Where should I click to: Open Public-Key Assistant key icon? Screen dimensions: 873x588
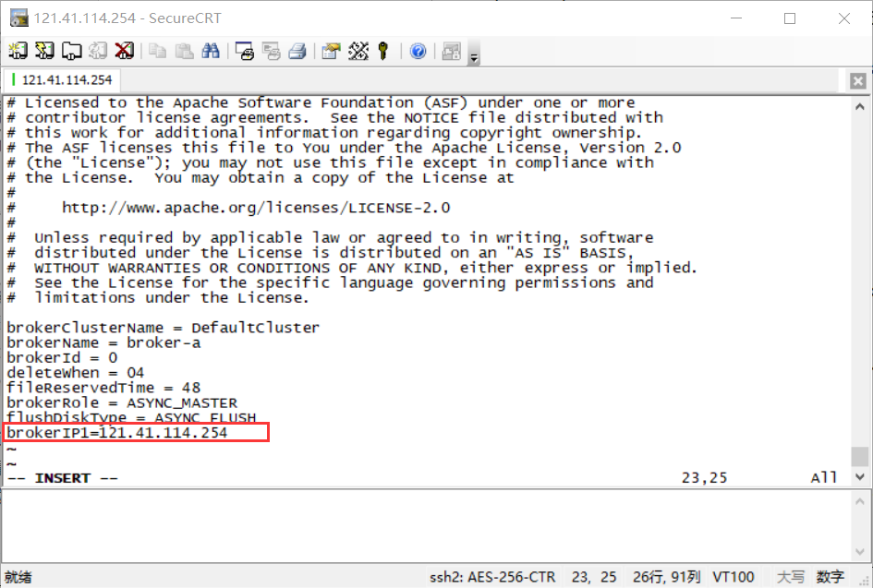(x=383, y=51)
